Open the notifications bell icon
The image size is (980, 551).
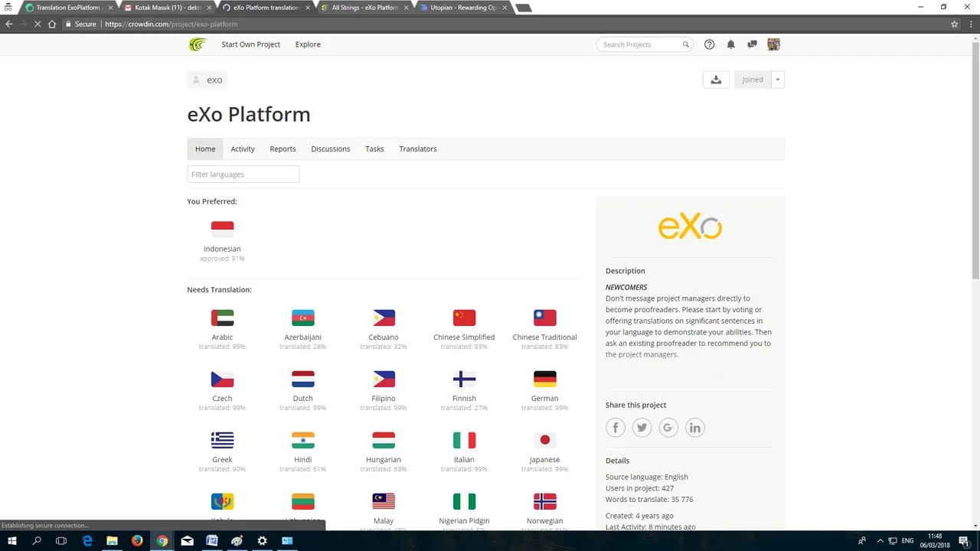coord(730,44)
